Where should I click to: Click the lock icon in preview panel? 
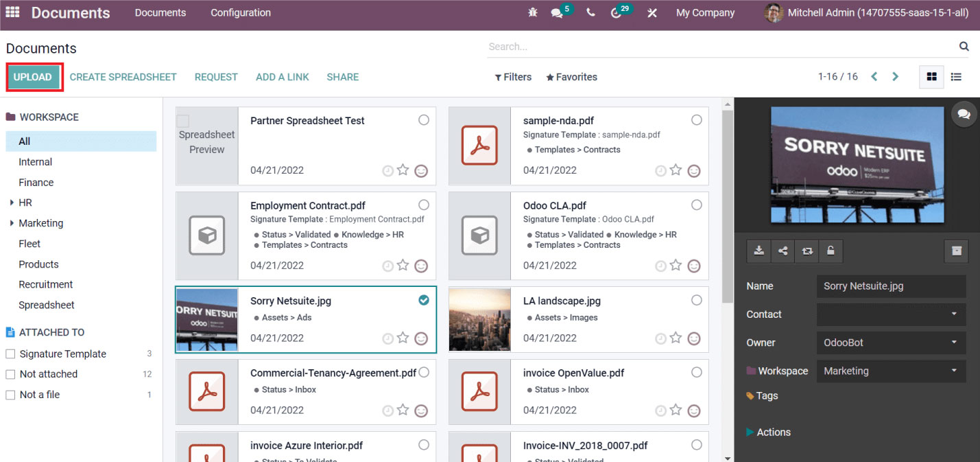(830, 251)
